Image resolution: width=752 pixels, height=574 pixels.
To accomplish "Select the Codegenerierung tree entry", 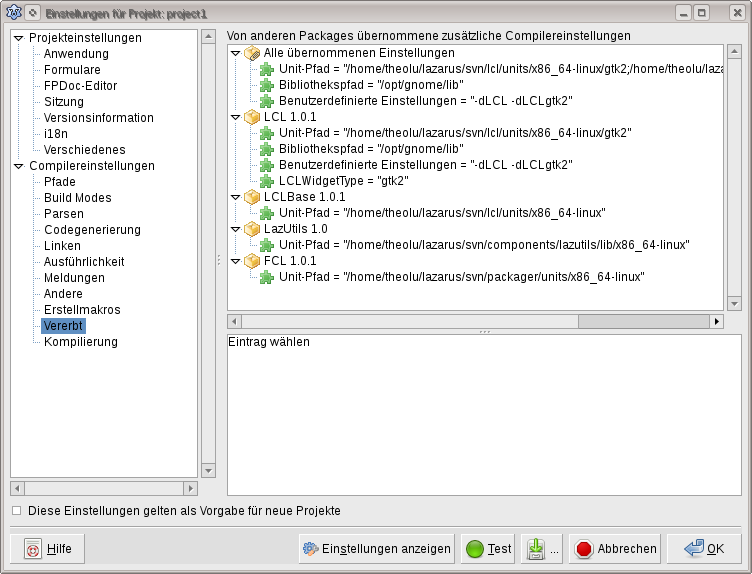I will (92, 230).
